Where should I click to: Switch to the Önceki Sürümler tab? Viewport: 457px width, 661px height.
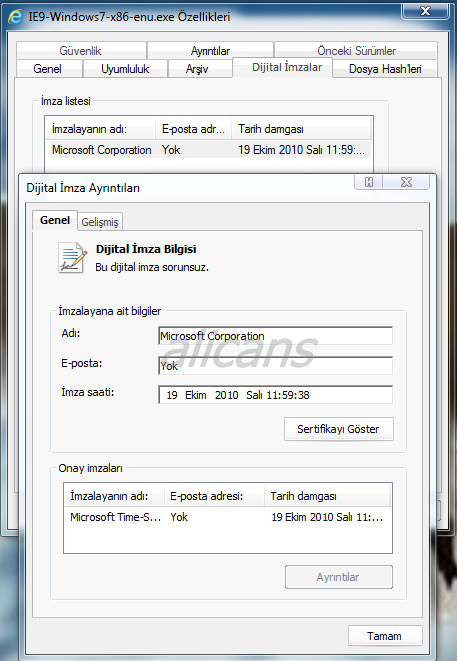coord(356,51)
